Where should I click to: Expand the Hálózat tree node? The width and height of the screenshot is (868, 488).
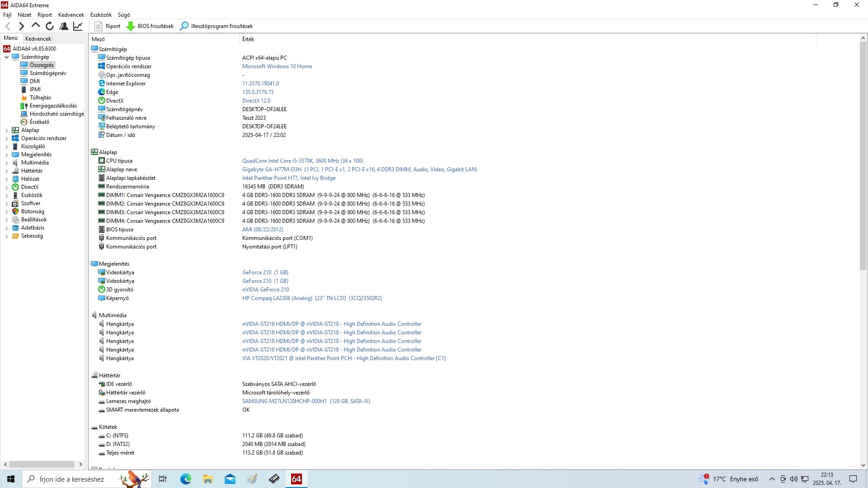click(6, 179)
